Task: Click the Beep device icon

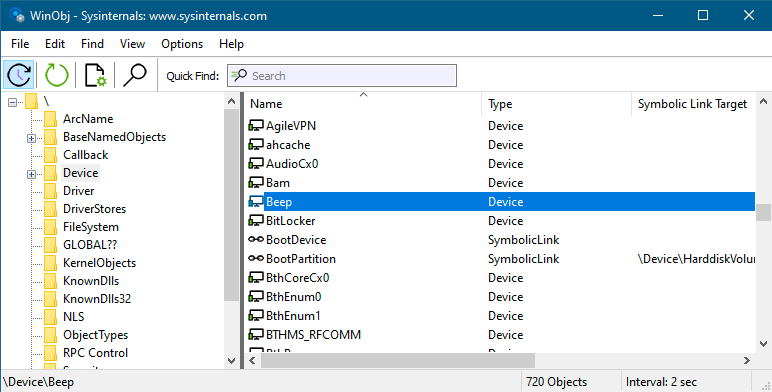Action: click(x=256, y=202)
